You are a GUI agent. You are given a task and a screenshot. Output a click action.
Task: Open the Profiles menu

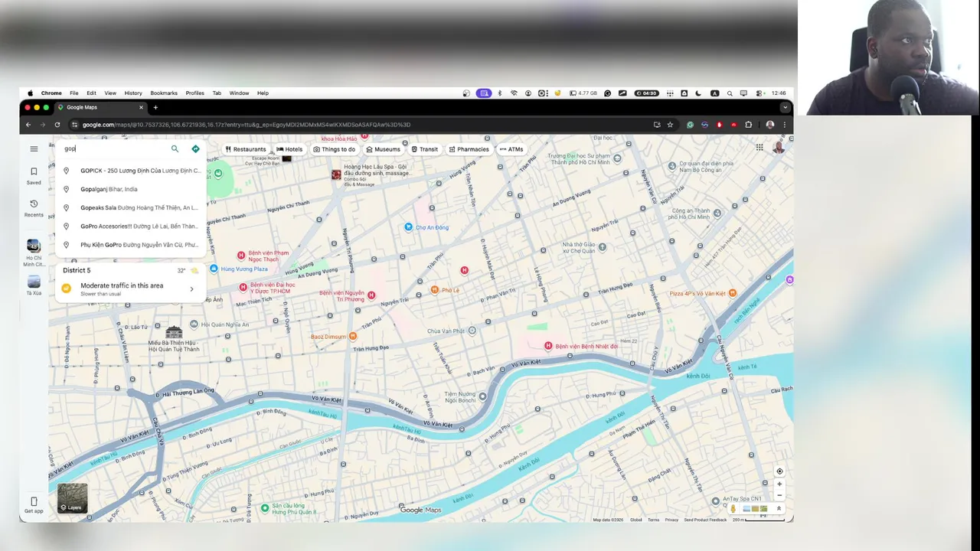tap(194, 93)
